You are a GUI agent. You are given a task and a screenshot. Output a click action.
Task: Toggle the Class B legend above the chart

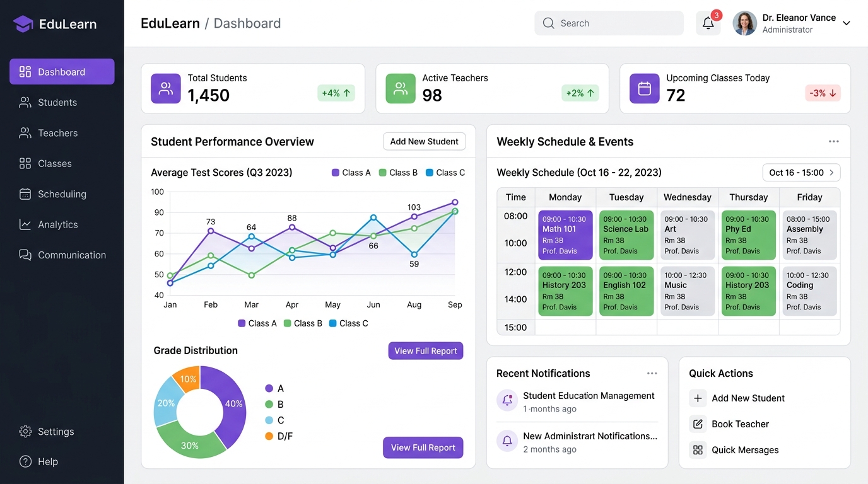pyautogui.click(x=398, y=173)
